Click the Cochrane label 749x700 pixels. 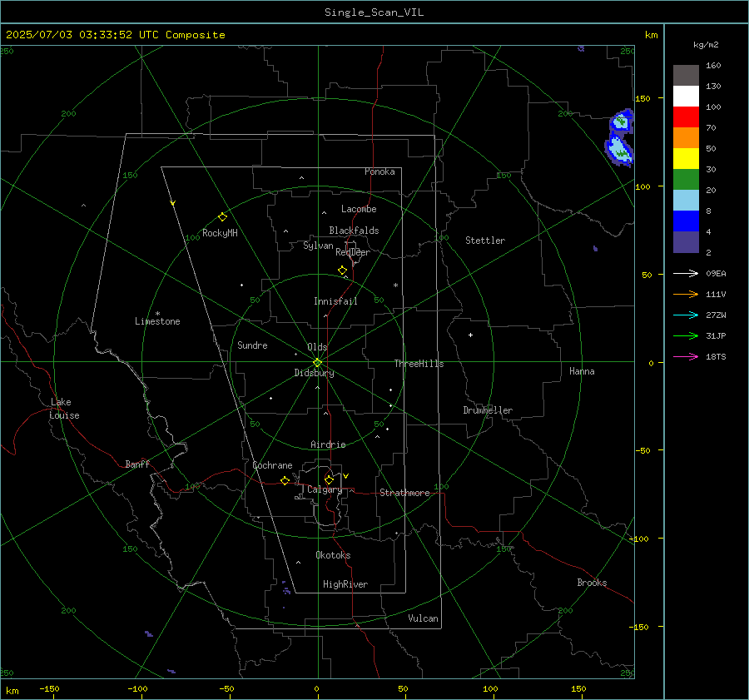(272, 465)
